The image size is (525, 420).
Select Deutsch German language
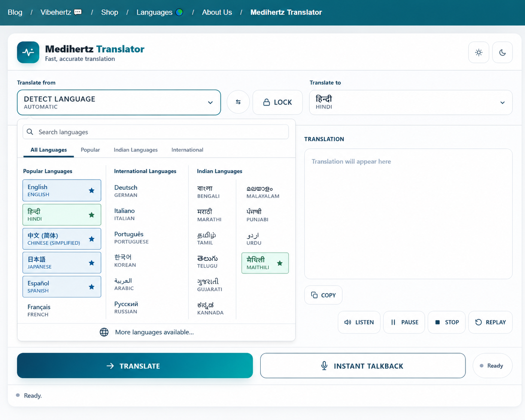126,191
